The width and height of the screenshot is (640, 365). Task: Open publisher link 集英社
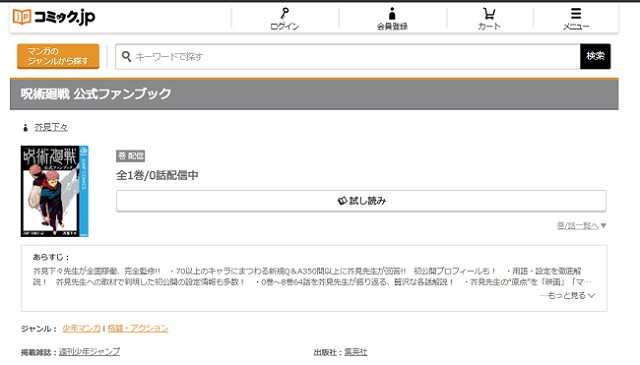tap(356, 352)
